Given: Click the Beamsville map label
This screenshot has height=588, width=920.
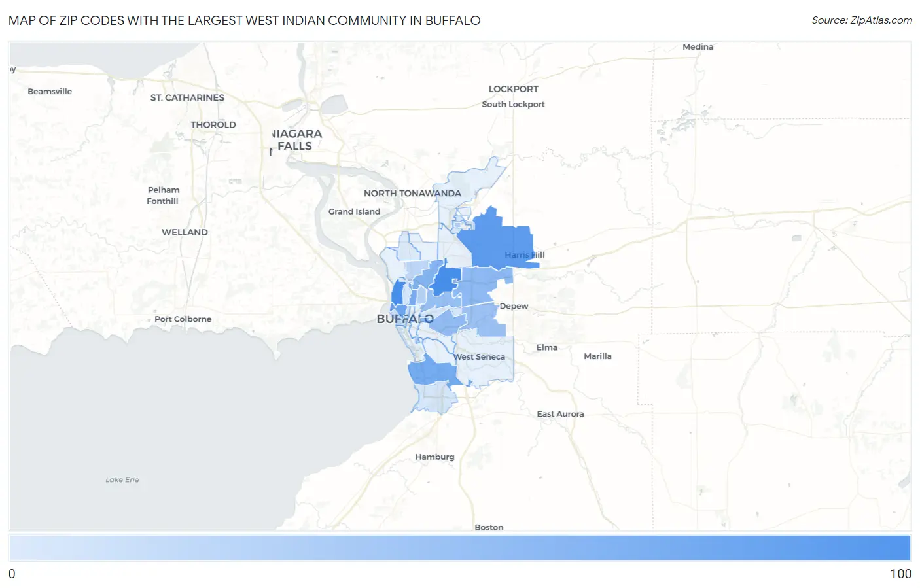Looking at the screenshot, I should point(50,92).
